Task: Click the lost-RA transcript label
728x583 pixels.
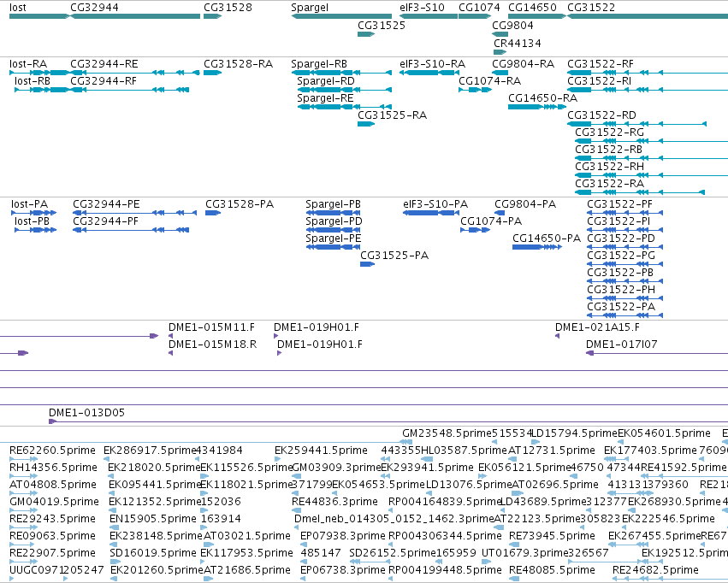Action: tap(28, 64)
